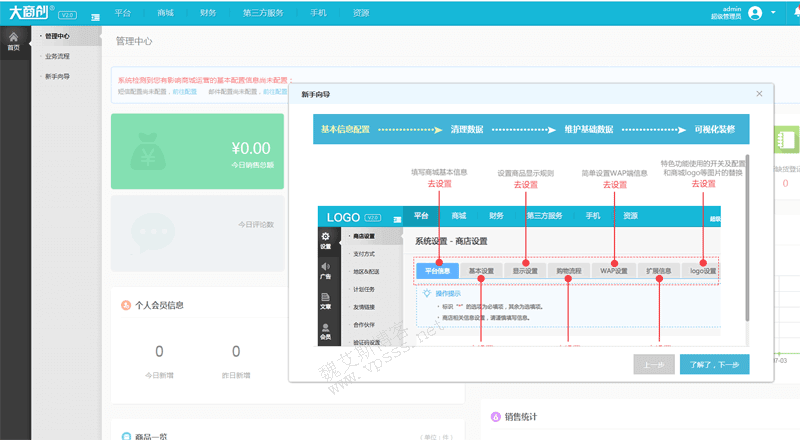Open the 财务 top menu
This screenshot has height=440, width=800.
(x=208, y=13)
